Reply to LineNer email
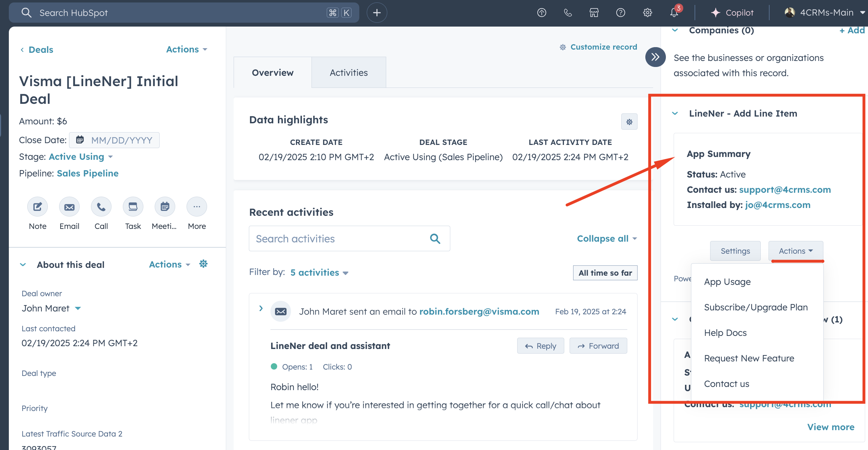 [x=541, y=346]
